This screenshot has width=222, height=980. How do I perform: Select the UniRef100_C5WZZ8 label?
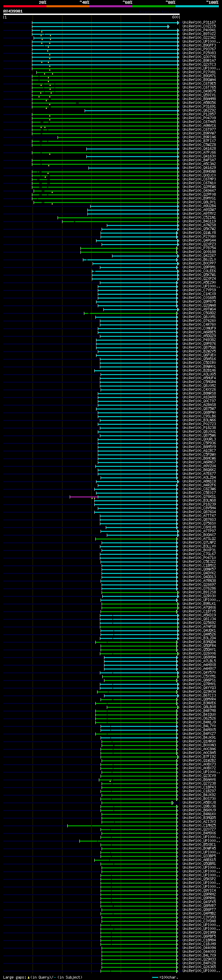coord(199,145)
